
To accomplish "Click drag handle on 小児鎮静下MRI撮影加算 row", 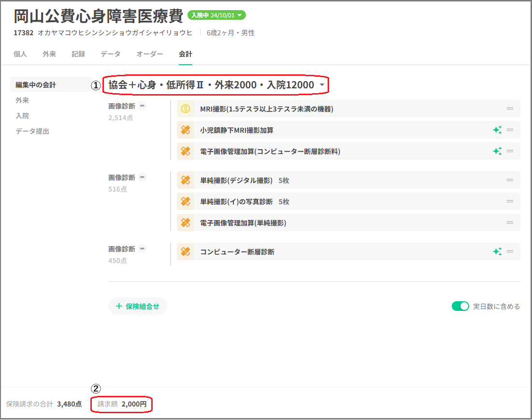I will [510, 130].
